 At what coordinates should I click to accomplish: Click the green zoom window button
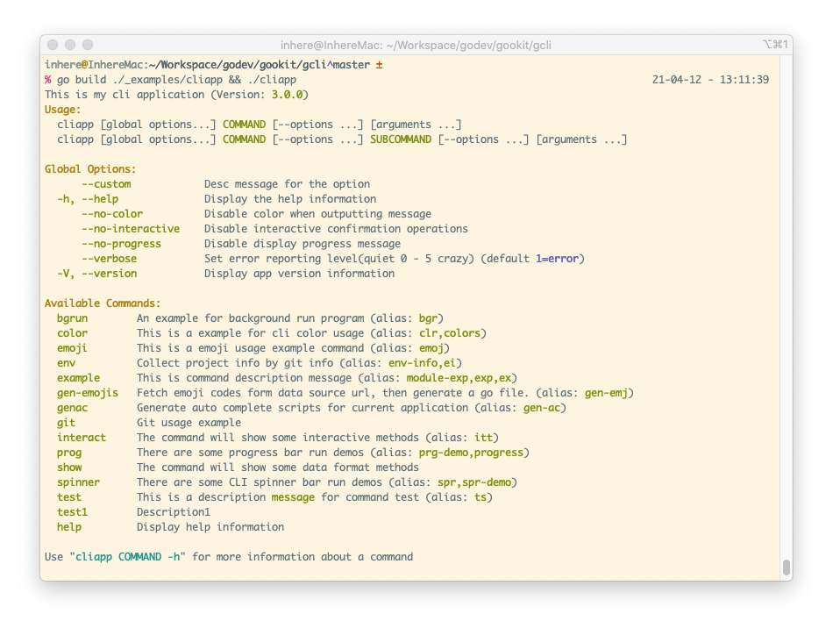click(x=87, y=44)
